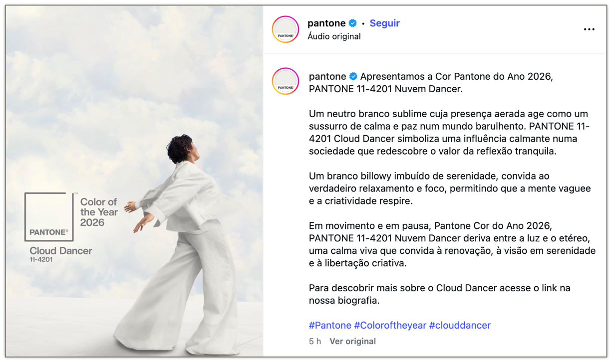Open the Áudio original link
The width and height of the screenshot is (612, 364).
tap(334, 36)
